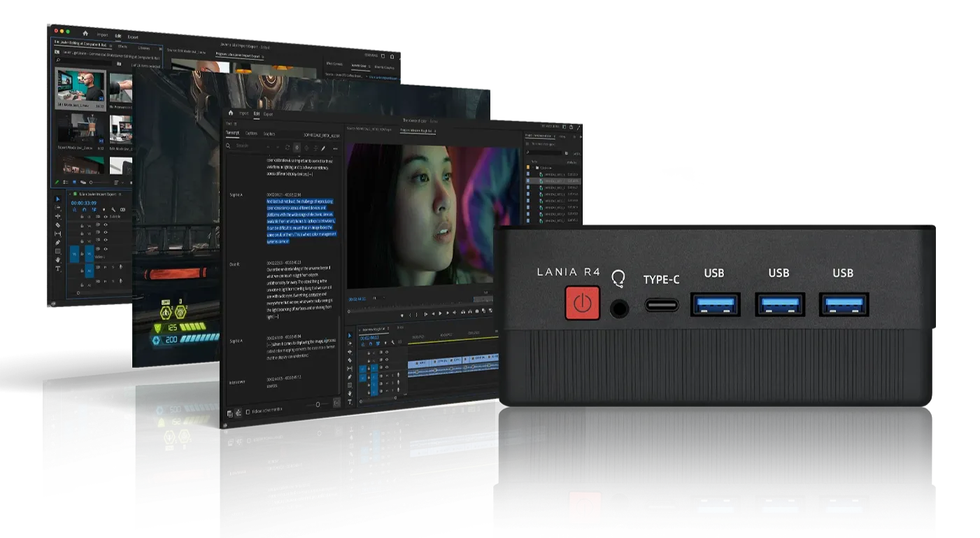980x538 pixels.
Task: Click the magnifier search icon in Transcript panel
Action: click(x=229, y=146)
